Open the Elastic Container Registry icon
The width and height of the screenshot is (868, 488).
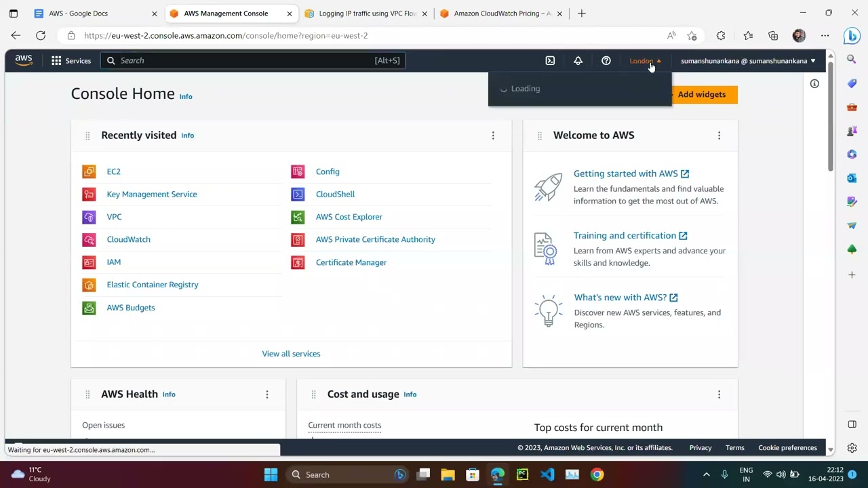(x=89, y=285)
